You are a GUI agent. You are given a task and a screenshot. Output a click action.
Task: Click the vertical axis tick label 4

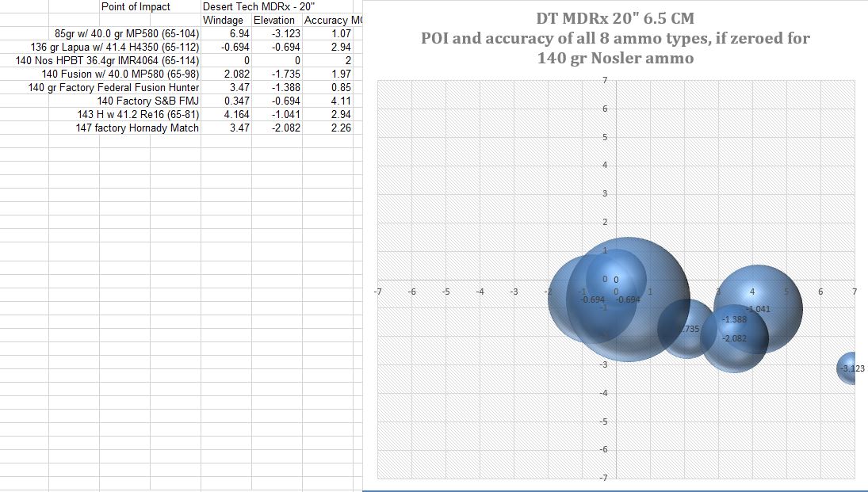click(605, 165)
